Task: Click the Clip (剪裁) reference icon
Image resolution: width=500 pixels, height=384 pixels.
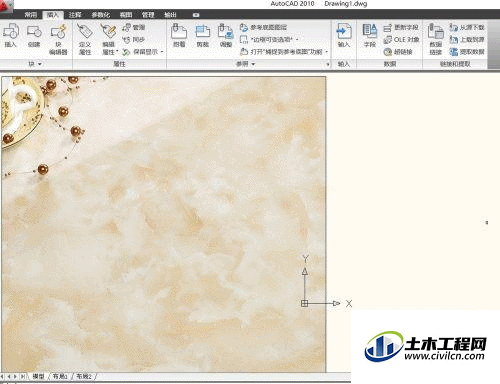Action: [x=202, y=32]
